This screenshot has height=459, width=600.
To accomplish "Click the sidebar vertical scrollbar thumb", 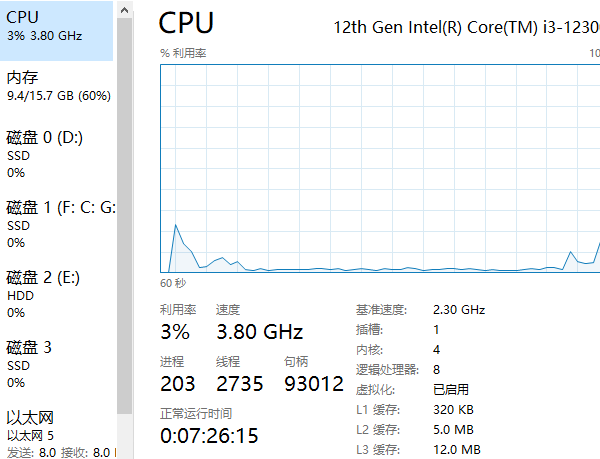I will pos(124,216).
